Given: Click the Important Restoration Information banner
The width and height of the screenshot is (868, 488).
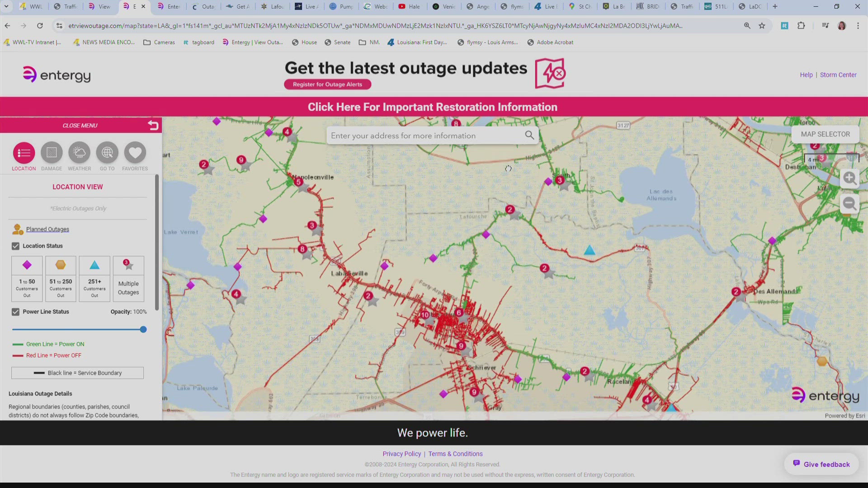Looking at the screenshot, I should point(433,107).
